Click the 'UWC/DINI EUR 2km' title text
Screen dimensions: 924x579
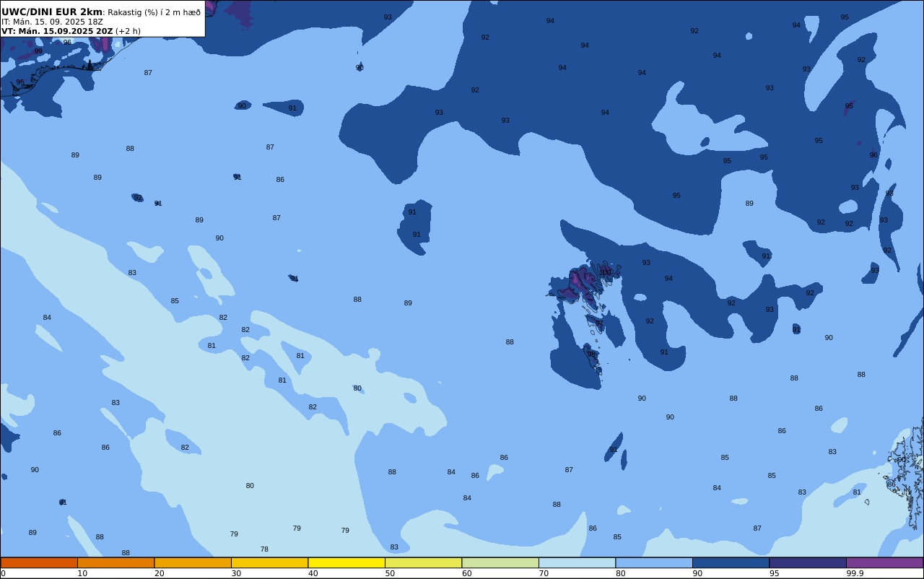coord(52,12)
